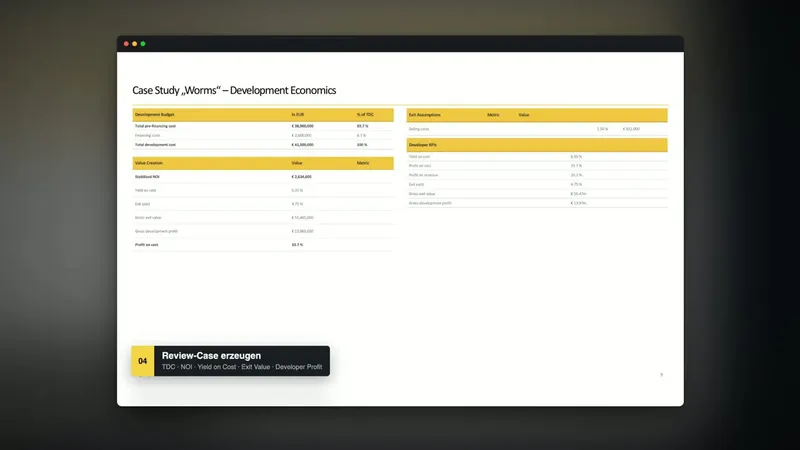Select the slide page number

point(662,374)
